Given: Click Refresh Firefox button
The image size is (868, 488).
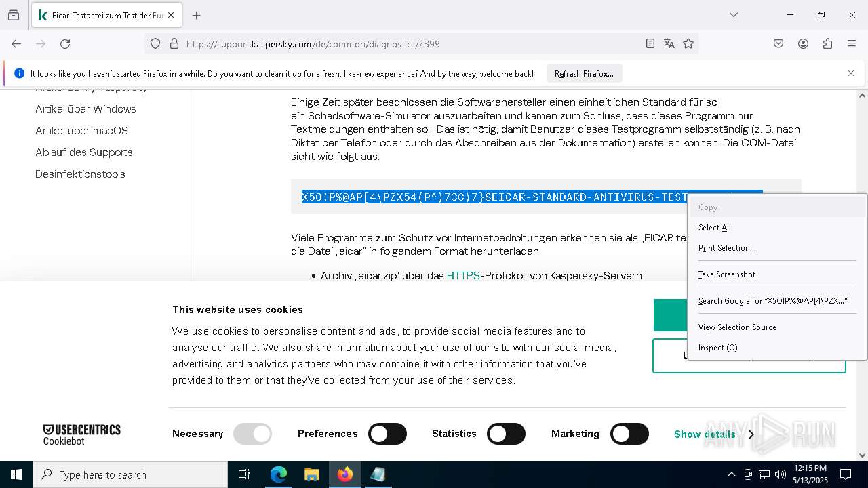Looking at the screenshot, I should click(584, 73).
